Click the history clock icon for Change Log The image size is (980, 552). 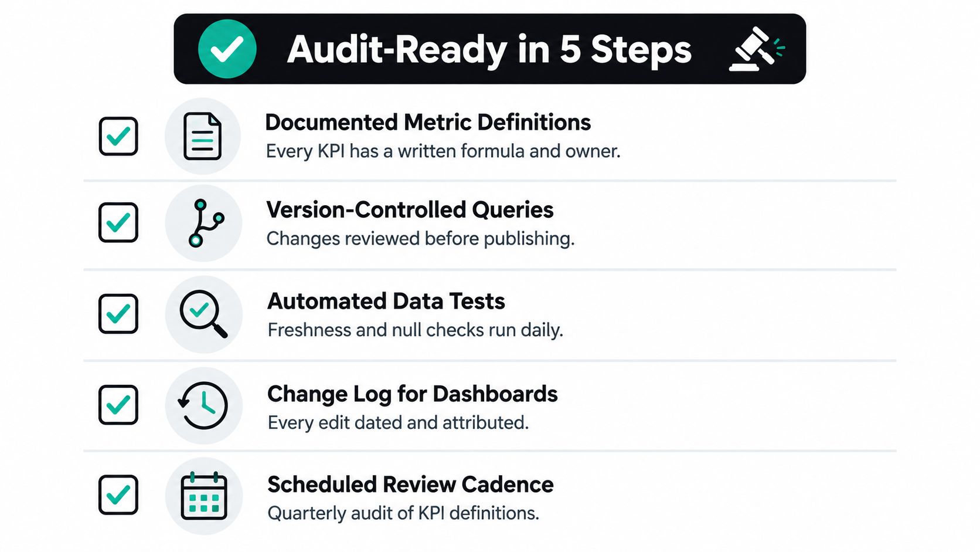point(203,405)
